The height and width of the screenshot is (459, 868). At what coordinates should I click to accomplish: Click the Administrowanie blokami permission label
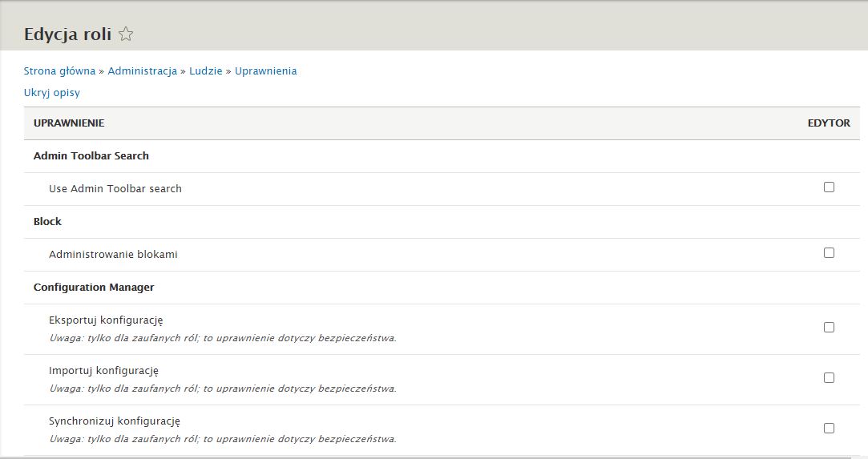coord(113,255)
